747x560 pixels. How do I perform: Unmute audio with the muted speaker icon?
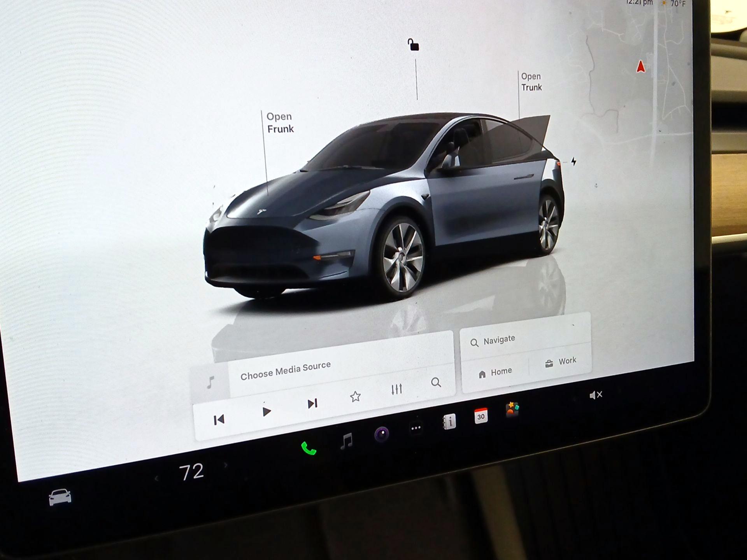coord(595,395)
